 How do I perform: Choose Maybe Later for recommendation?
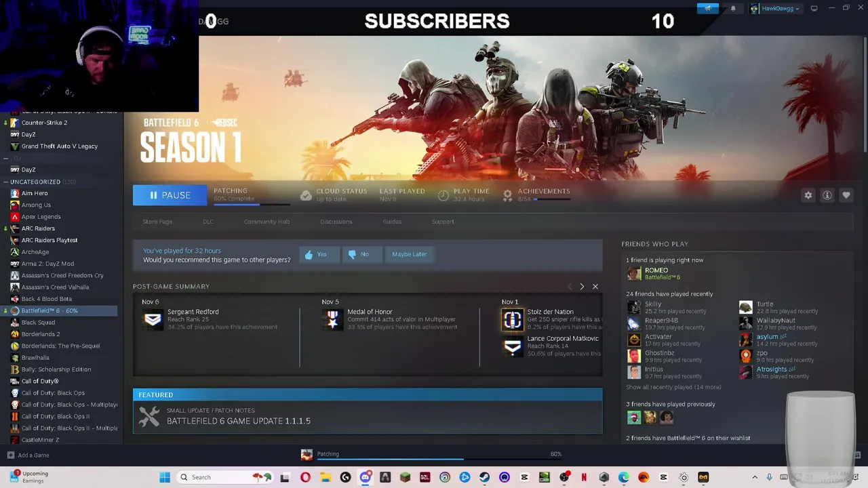pyautogui.click(x=410, y=254)
